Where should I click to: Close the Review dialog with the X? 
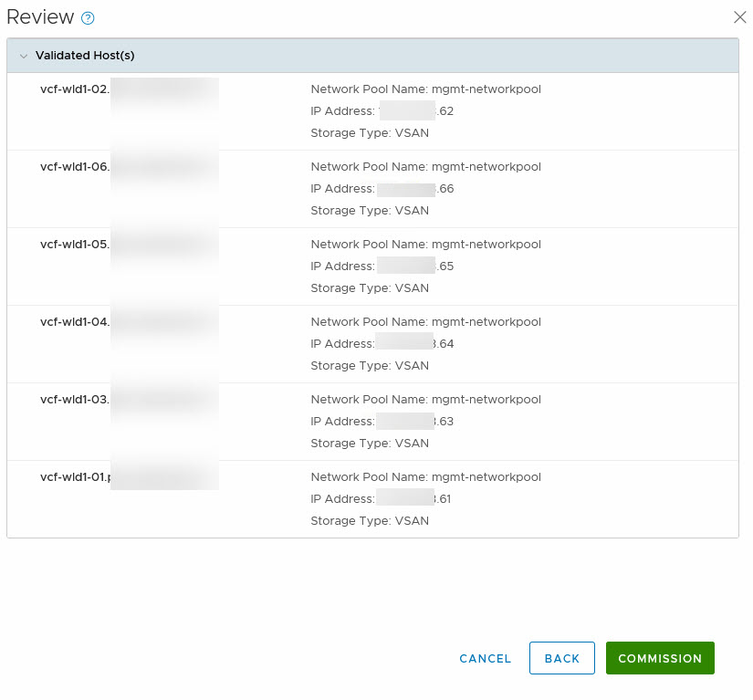tap(740, 17)
